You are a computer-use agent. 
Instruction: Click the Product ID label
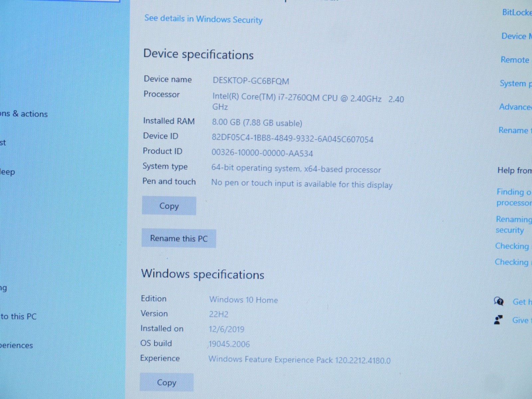pos(163,151)
